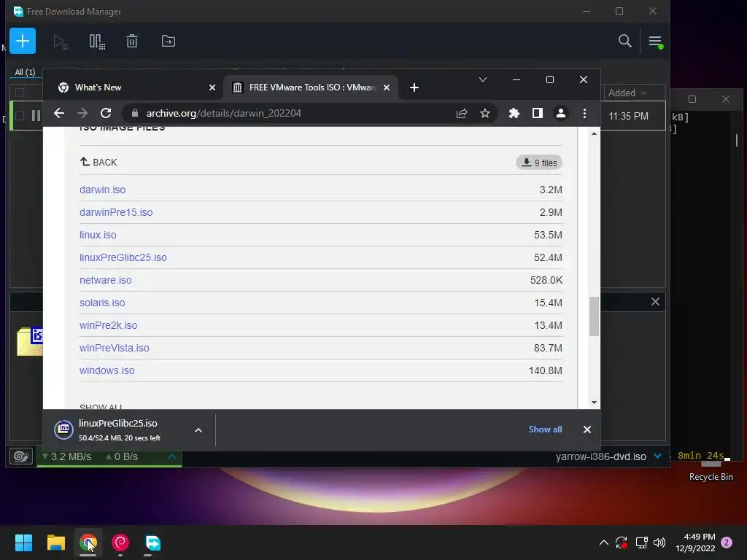This screenshot has width=747, height=560.
Task: Open windows.iso link
Action: pyautogui.click(x=107, y=370)
